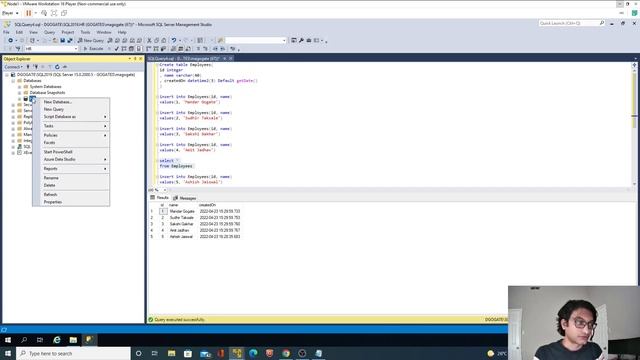Collapse the Databases folder node
This screenshot has height=360, width=640.
click(13, 81)
